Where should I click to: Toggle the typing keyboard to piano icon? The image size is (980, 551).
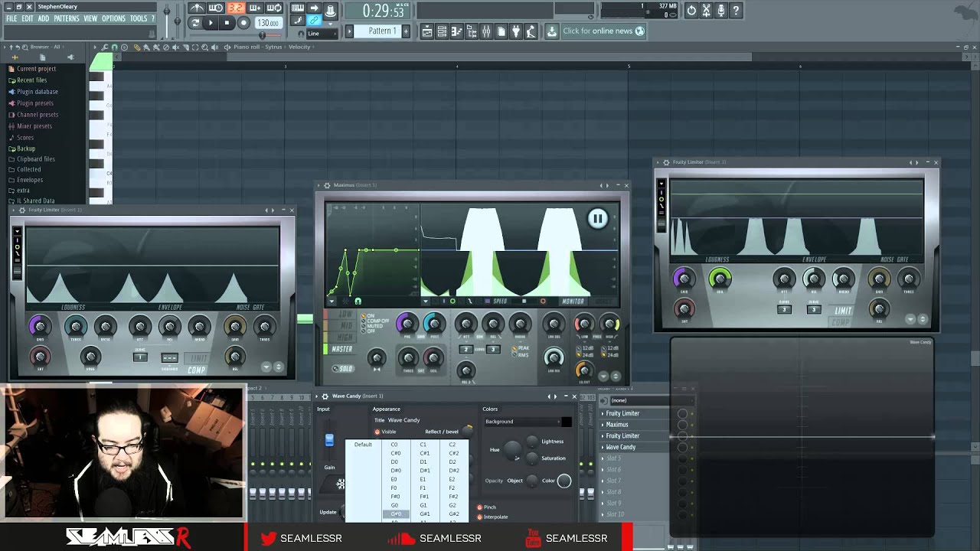[297, 8]
